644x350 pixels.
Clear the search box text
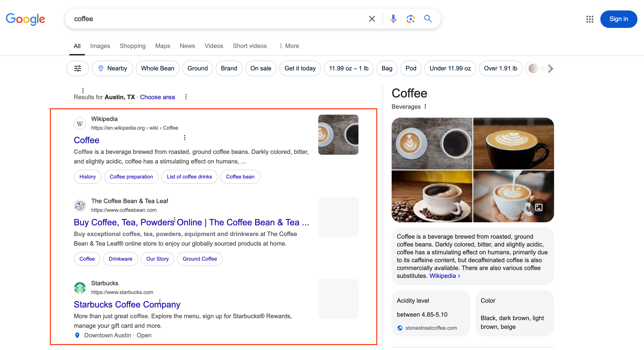click(x=372, y=19)
